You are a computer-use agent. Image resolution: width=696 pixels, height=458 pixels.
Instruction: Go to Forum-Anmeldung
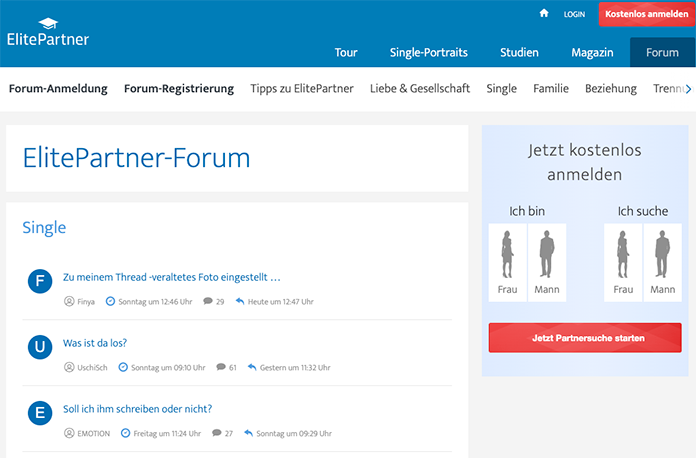point(58,88)
